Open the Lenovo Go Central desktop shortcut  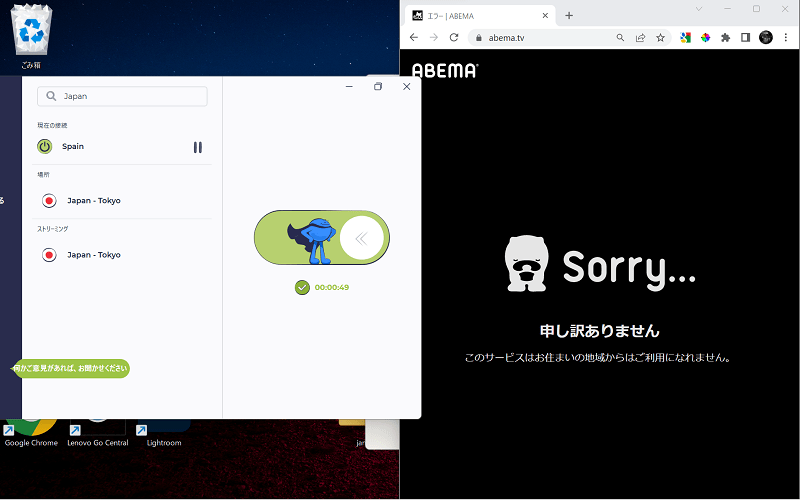coord(97,433)
